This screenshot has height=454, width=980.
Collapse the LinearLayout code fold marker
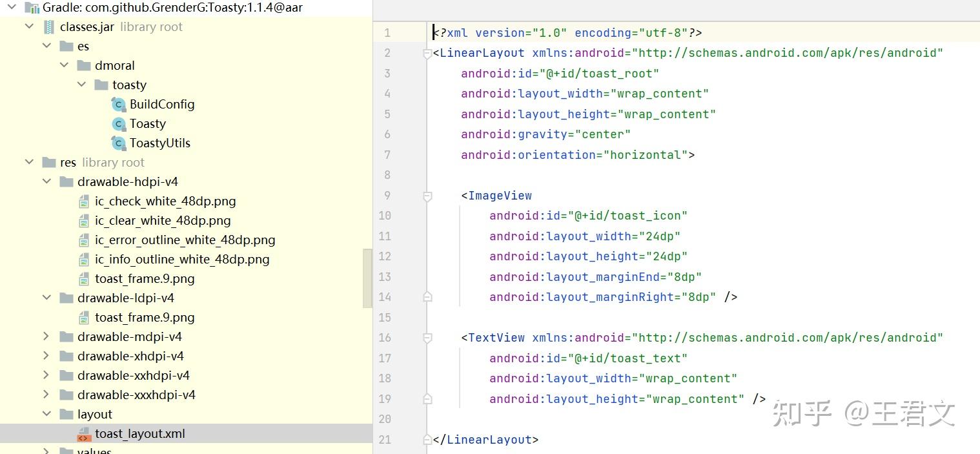coord(427,54)
